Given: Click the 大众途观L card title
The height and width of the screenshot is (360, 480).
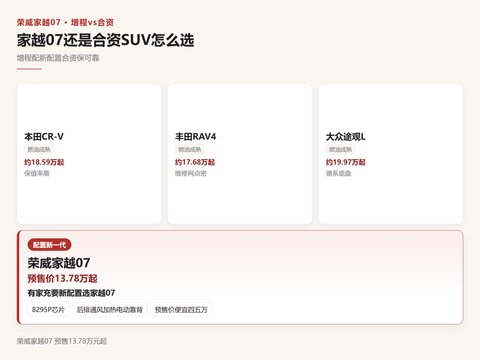Looking at the screenshot, I should click(346, 136).
